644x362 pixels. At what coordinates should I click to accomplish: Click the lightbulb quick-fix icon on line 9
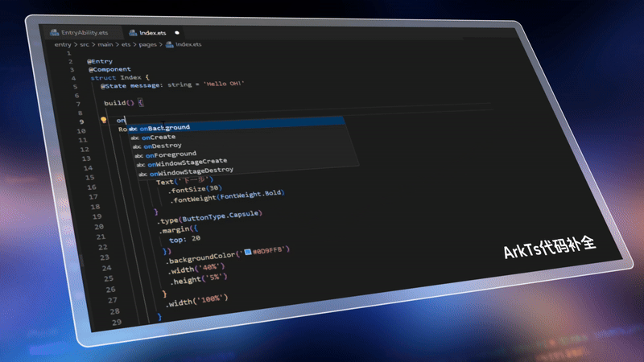pos(104,120)
